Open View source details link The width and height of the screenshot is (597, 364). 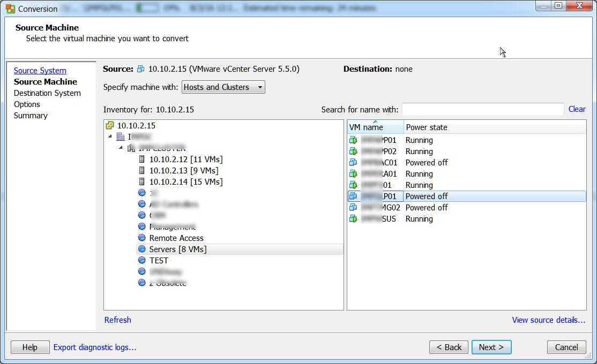coord(548,320)
